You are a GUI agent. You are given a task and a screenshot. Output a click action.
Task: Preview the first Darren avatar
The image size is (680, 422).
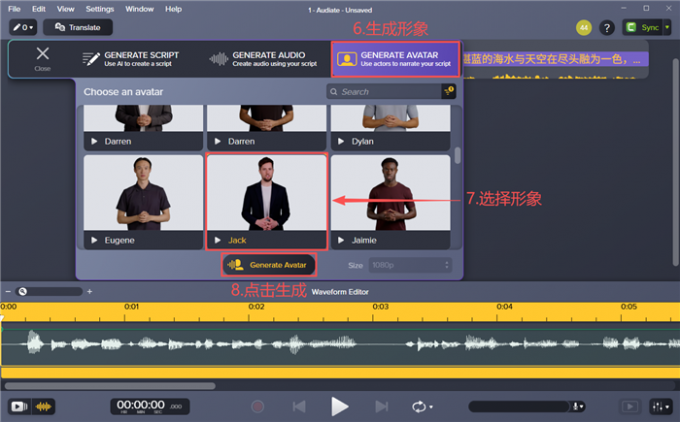(x=94, y=141)
